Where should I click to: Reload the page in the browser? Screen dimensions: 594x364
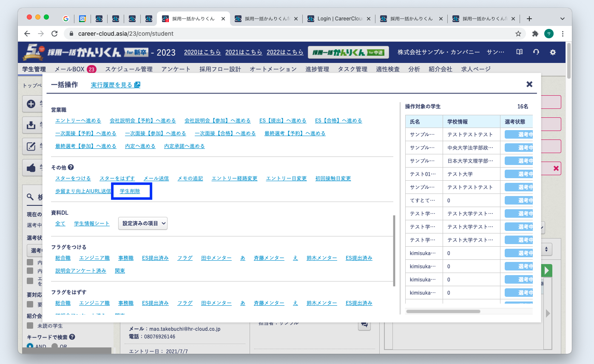54,34
